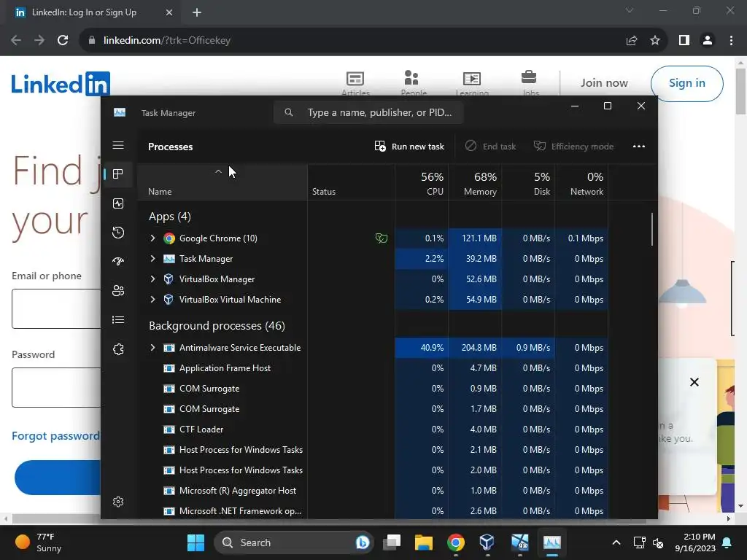Open the Details sidebar icon

[x=118, y=319]
